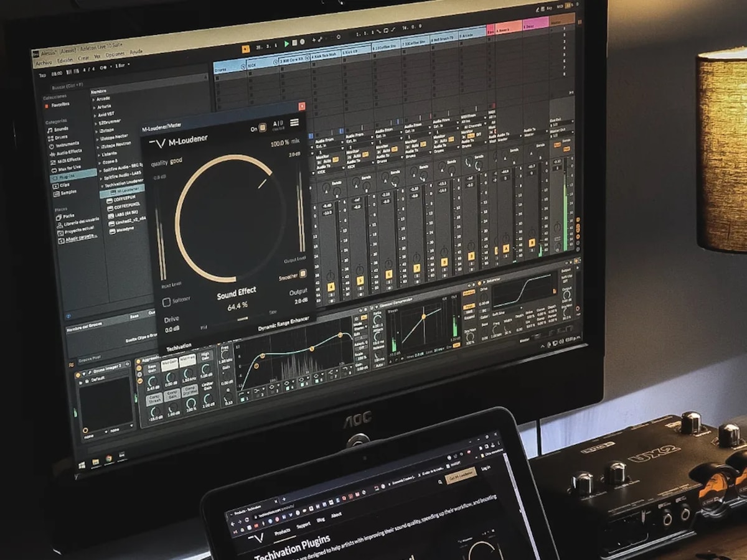Toggle track 5 activator button
The image size is (747, 560).
click(360, 281)
